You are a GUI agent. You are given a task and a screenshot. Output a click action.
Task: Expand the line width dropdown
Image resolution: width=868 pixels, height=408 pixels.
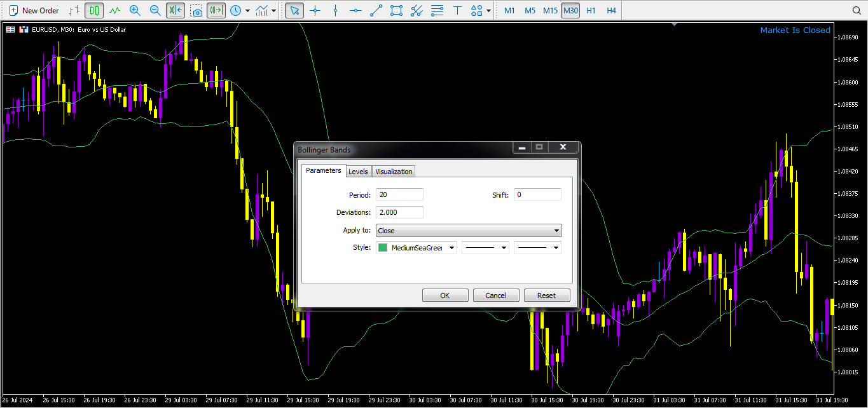(x=537, y=248)
